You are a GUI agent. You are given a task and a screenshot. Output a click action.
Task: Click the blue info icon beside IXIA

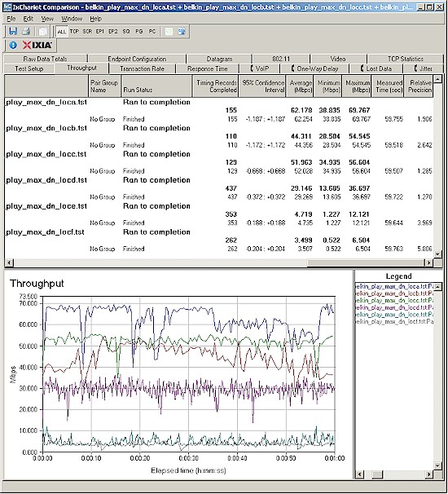[x=13, y=45]
